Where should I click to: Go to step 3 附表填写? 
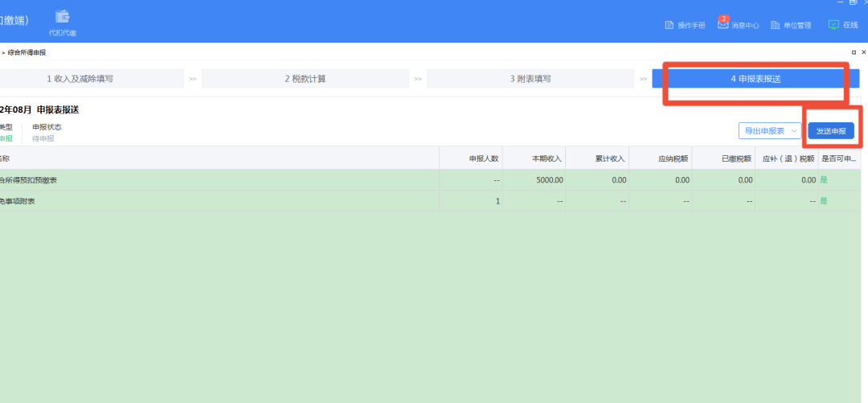[530, 79]
